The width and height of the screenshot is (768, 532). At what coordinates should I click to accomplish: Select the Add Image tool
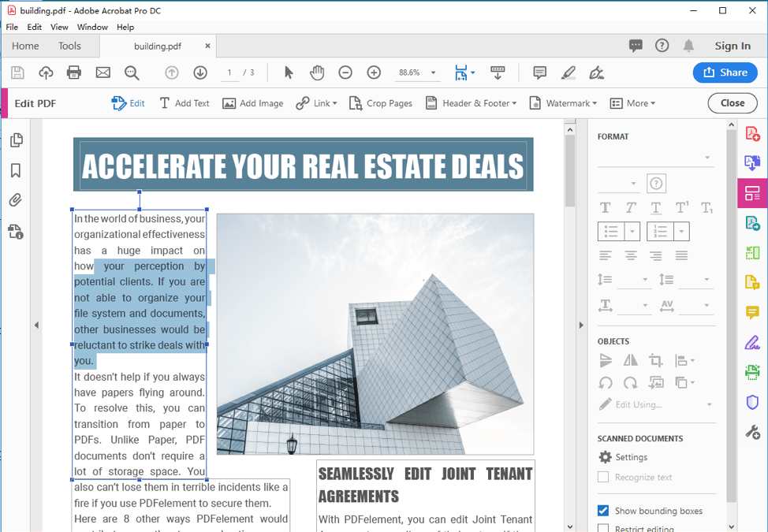(x=253, y=103)
